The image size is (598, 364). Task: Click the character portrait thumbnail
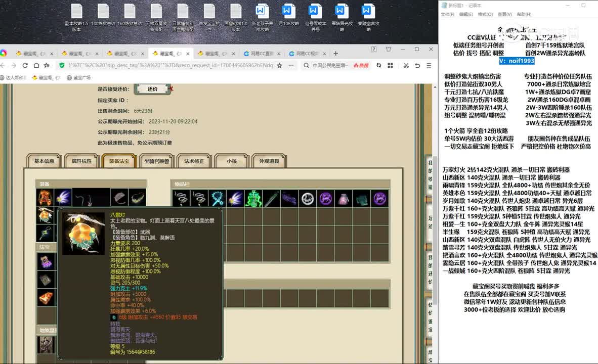(46, 344)
